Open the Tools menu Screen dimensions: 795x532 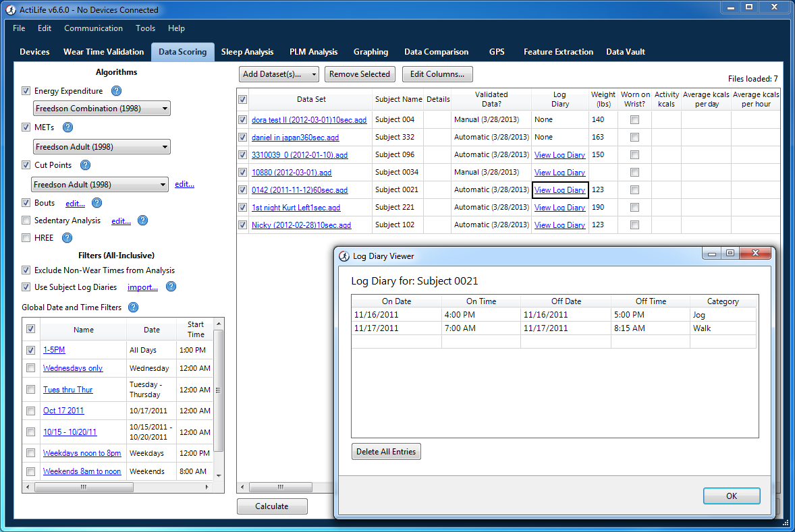pos(145,28)
